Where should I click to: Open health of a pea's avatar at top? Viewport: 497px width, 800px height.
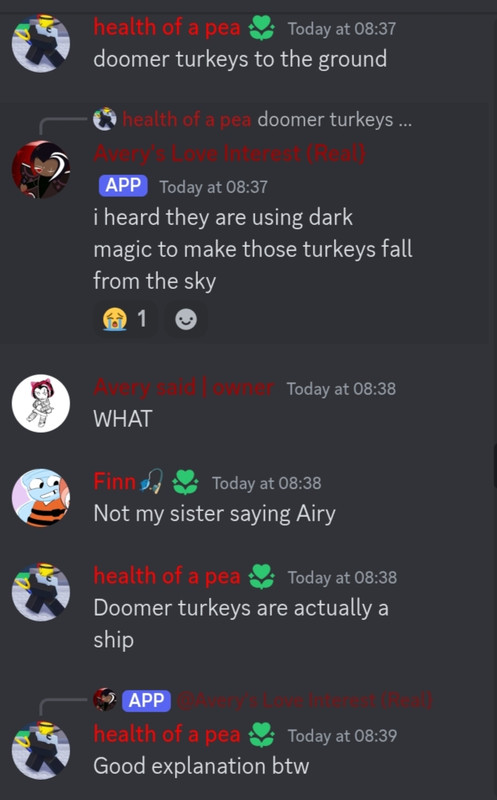pyautogui.click(x=41, y=43)
